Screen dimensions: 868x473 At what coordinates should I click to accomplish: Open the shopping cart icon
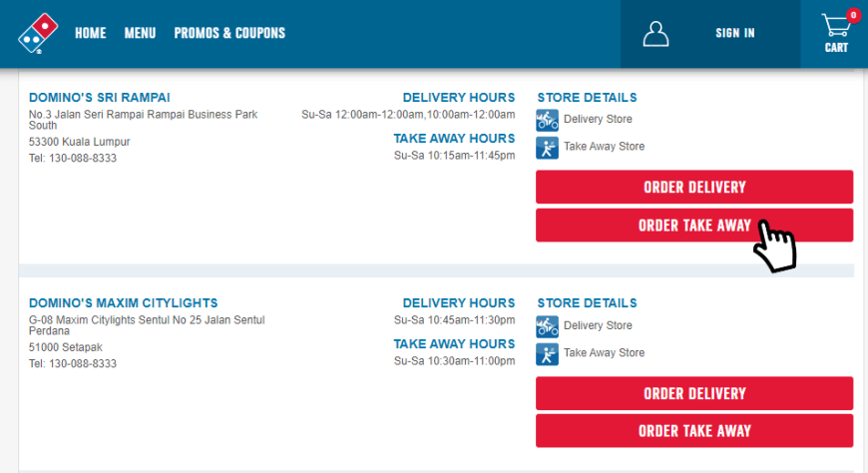[x=835, y=26]
